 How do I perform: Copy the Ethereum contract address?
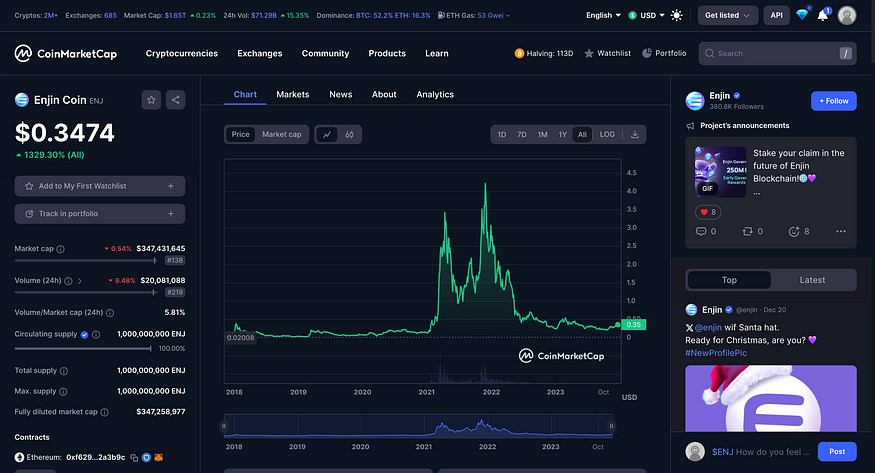point(134,458)
